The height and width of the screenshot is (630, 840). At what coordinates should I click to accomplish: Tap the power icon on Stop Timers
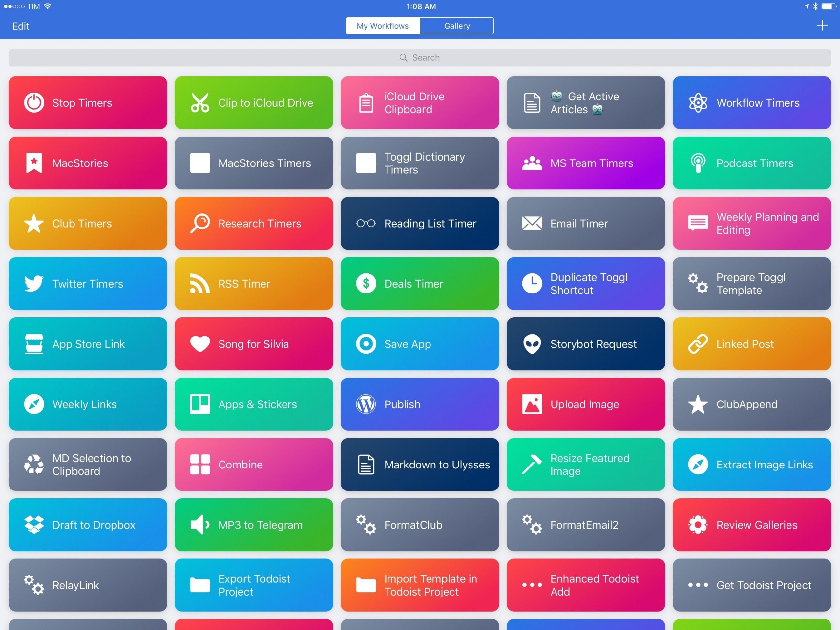click(34, 103)
